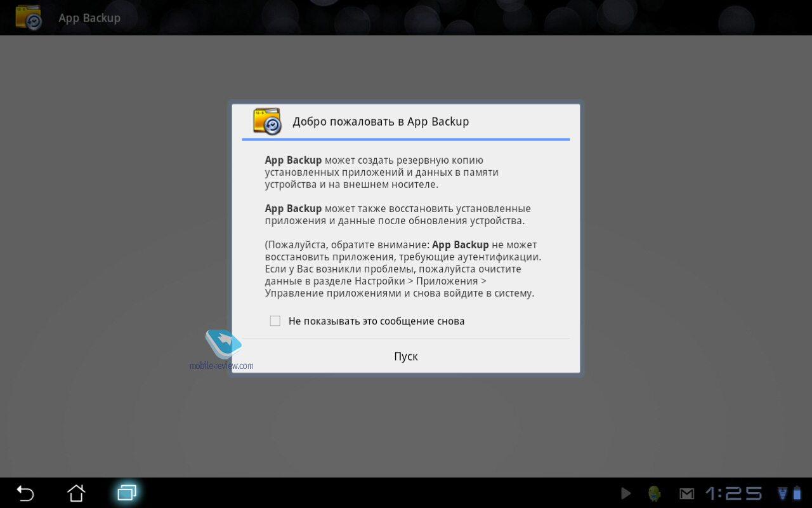Click the note starting 'Пожалуйста, обратите внимание'
The height and width of the screenshot is (508, 812).
coord(403,269)
